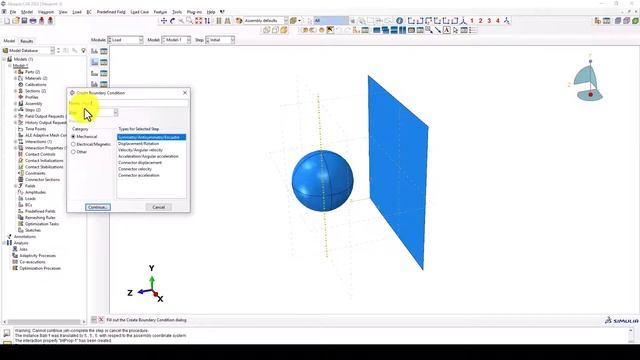This screenshot has height=360, width=640.
Task: Open the File menu
Action: click(13, 12)
